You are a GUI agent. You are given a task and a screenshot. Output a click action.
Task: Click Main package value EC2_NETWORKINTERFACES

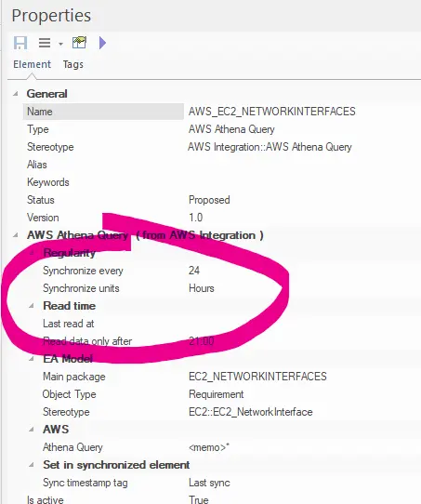point(257,377)
